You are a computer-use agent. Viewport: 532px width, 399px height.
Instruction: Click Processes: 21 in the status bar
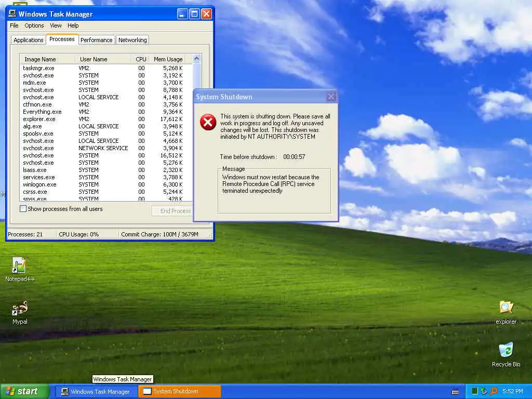tap(25, 234)
